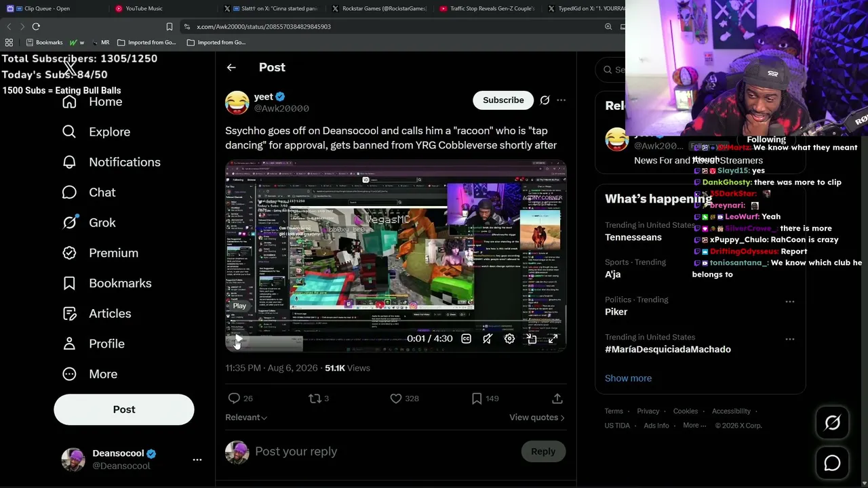
Task: Open Explore search in sidebar
Action: 96,131
